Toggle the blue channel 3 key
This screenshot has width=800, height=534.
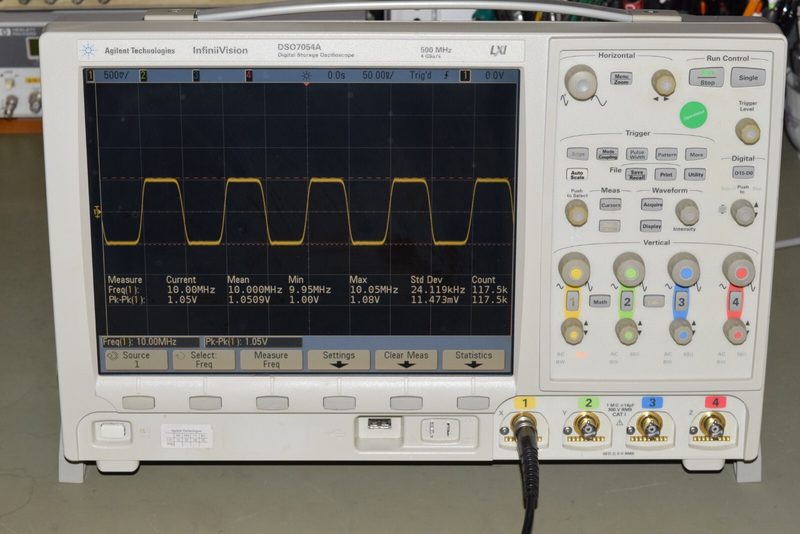coord(681,302)
